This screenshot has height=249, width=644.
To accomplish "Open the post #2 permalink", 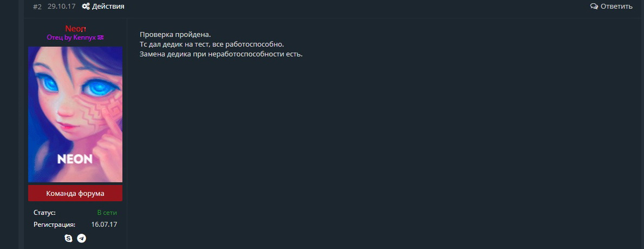I will (x=37, y=7).
